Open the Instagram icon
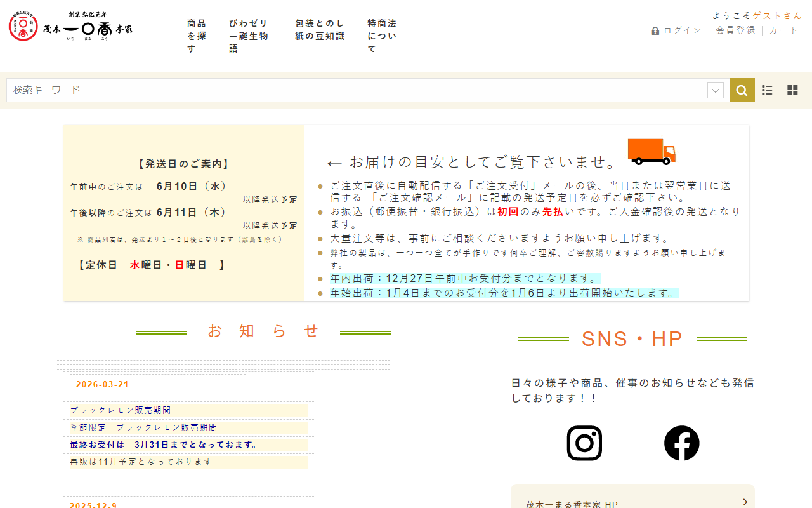The height and width of the screenshot is (508, 812). pos(584,443)
